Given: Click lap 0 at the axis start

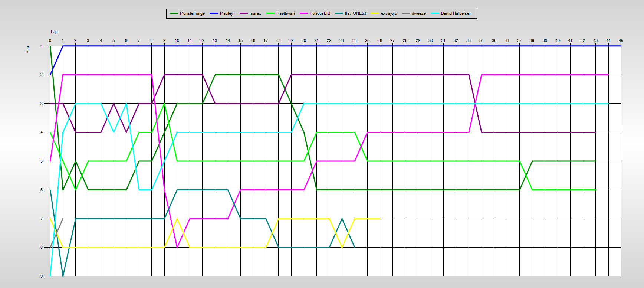Looking at the screenshot, I should 50,40.
